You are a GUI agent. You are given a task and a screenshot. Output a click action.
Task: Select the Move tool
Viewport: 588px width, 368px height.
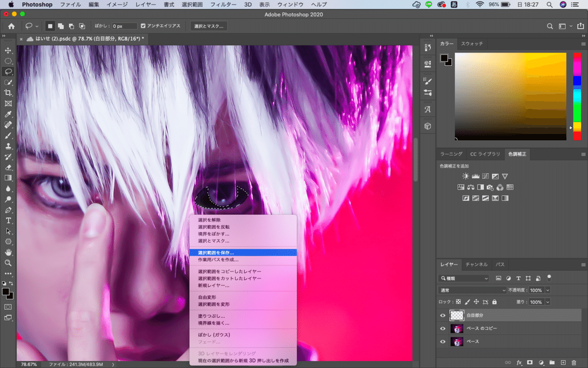(x=8, y=51)
